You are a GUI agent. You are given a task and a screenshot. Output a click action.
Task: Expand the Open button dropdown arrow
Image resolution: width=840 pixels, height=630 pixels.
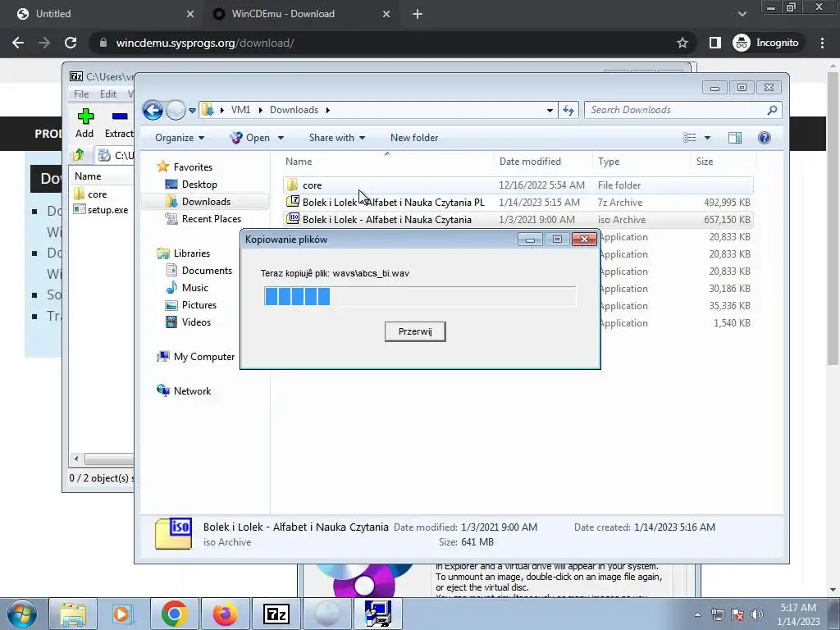click(x=281, y=138)
